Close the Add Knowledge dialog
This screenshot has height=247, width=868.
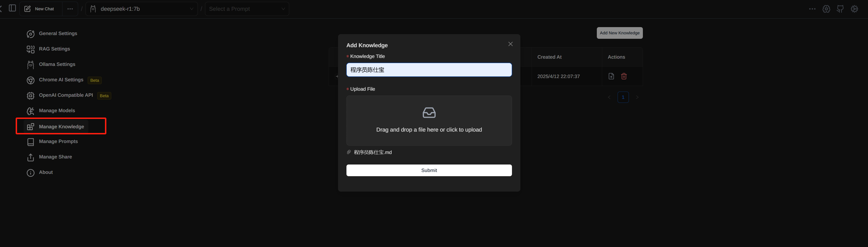510,44
